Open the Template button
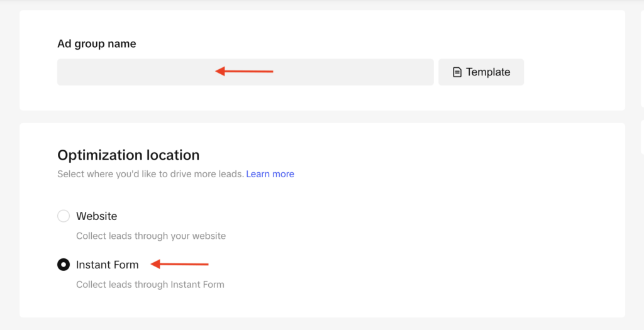The image size is (644, 330). point(481,72)
